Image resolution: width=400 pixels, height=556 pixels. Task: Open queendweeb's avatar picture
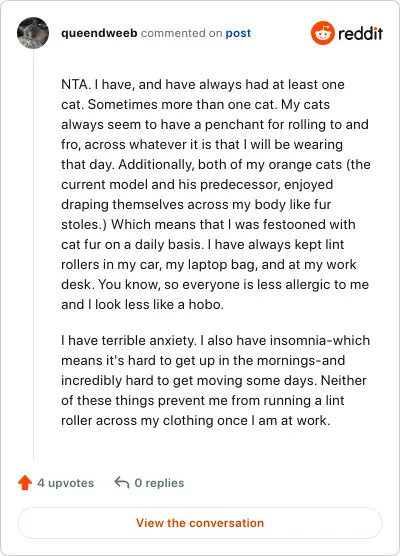[x=33, y=33]
